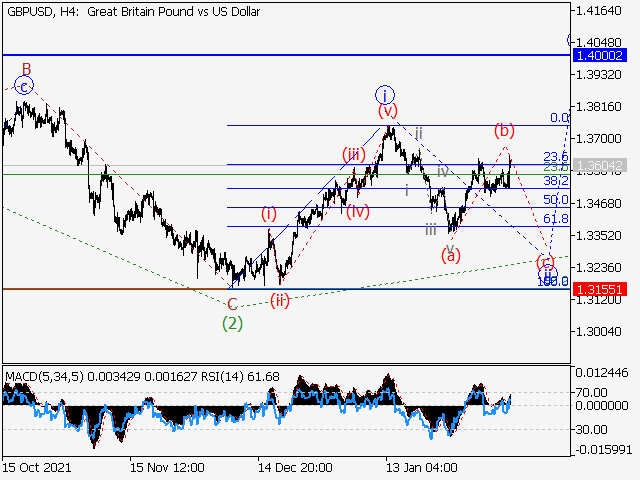Select the circled c wave label
640x480 pixels.
pyautogui.click(x=24, y=86)
